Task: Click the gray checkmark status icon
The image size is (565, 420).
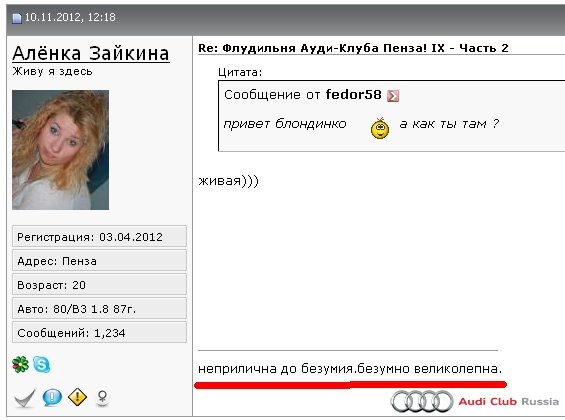Action: click(x=25, y=398)
